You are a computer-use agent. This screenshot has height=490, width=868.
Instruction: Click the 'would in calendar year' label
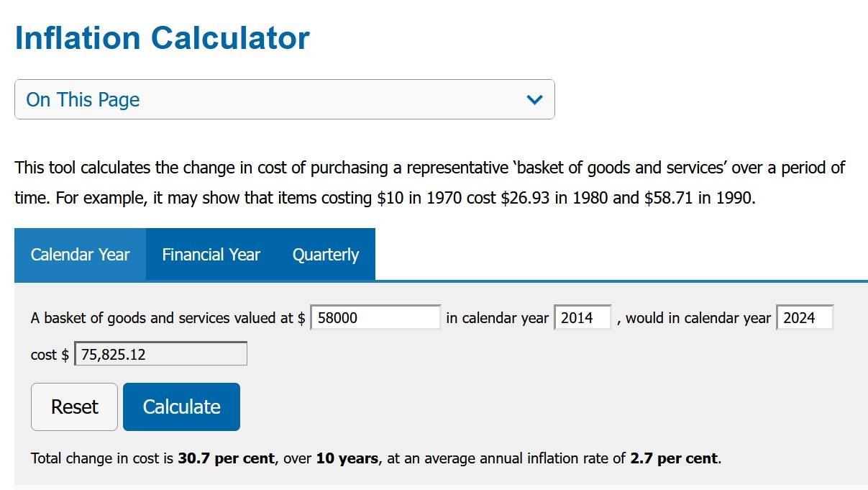693,318
